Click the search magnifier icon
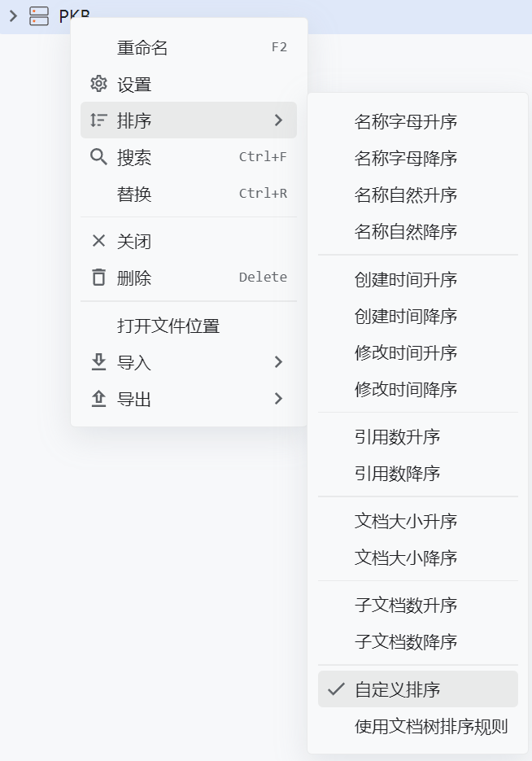Image resolution: width=532 pixels, height=761 pixels. tap(98, 157)
